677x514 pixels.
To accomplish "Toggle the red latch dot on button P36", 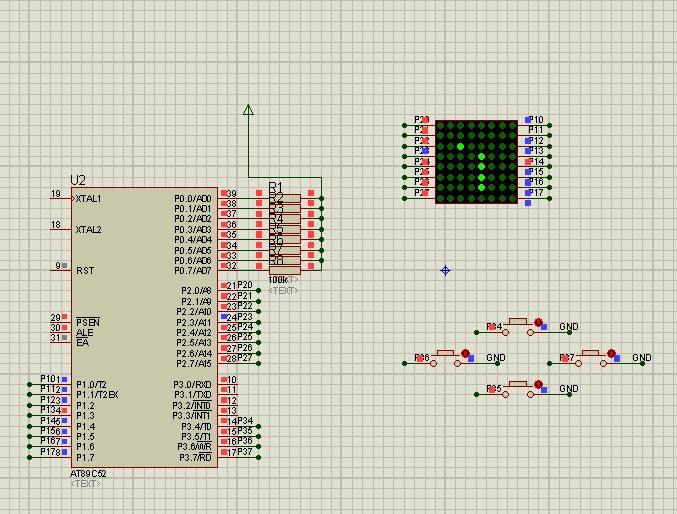I will coord(465,353).
